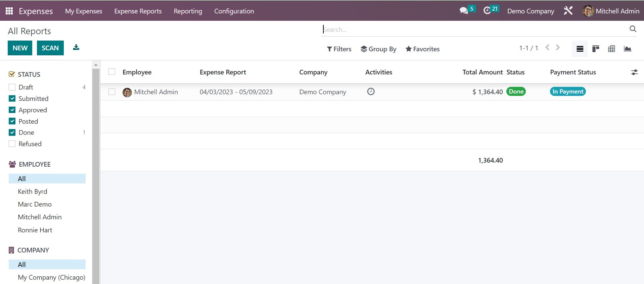Image resolution: width=644 pixels, height=284 pixels.
Task: Sort by Total Amount column header
Action: [482, 72]
